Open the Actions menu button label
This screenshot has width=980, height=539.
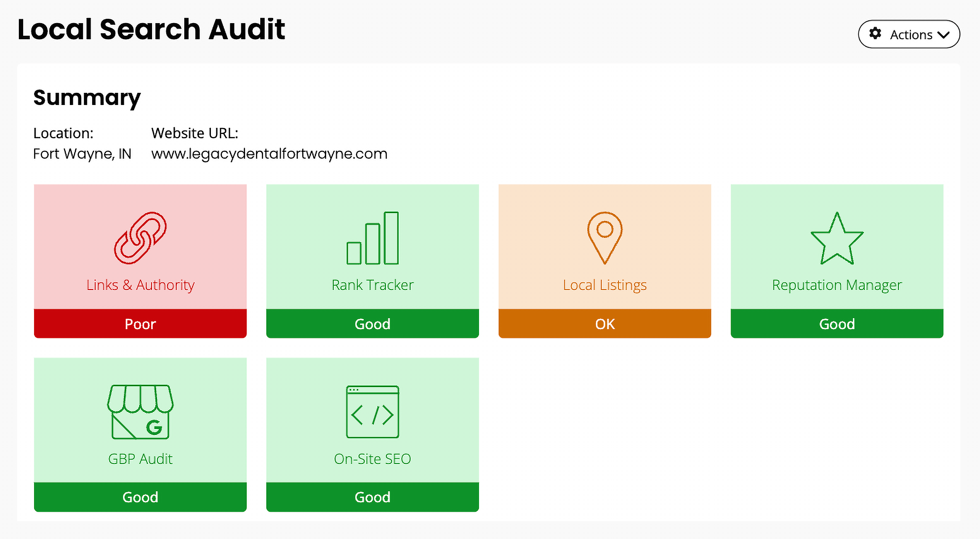911,35
